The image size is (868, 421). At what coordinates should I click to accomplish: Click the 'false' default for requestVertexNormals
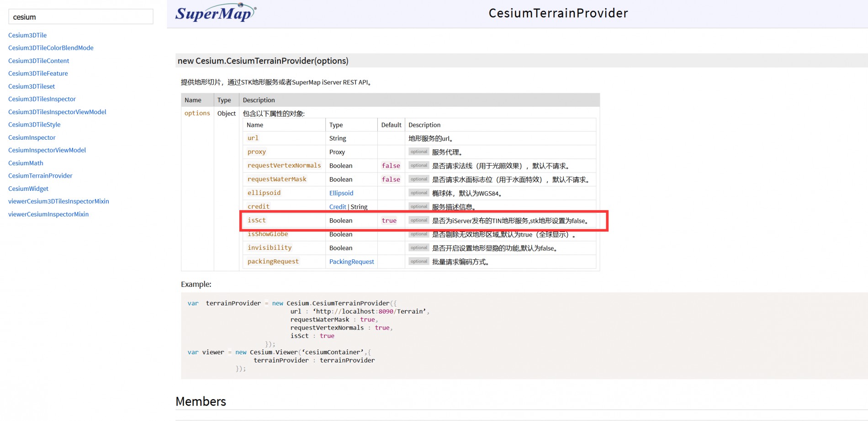(391, 166)
